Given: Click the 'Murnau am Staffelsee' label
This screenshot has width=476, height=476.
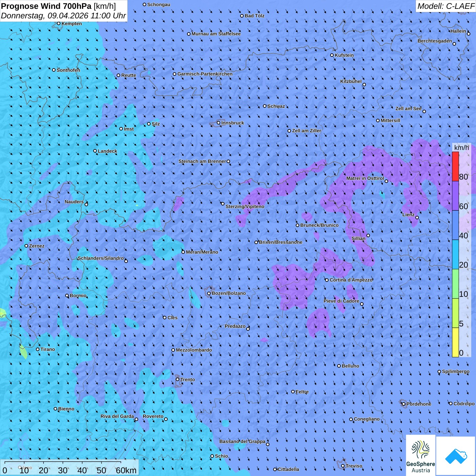Looking at the screenshot, I should coord(216,34).
